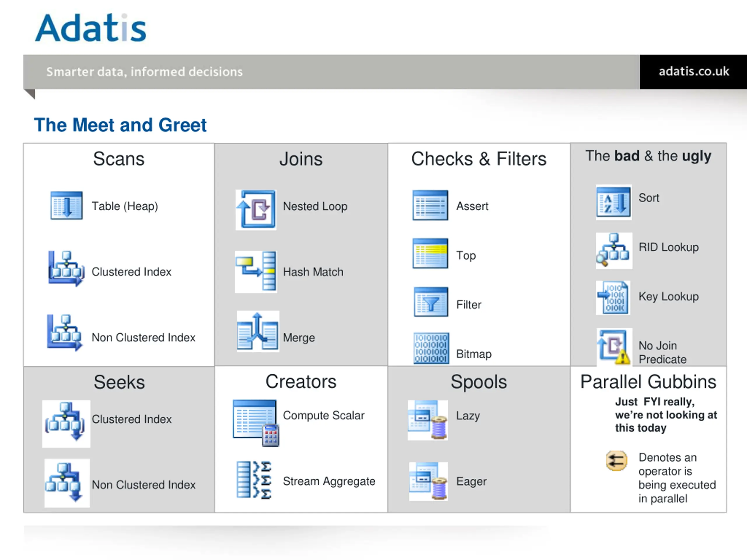The image size is (747, 560).
Task: Click the Eager spool icon
Action: [428, 481]
